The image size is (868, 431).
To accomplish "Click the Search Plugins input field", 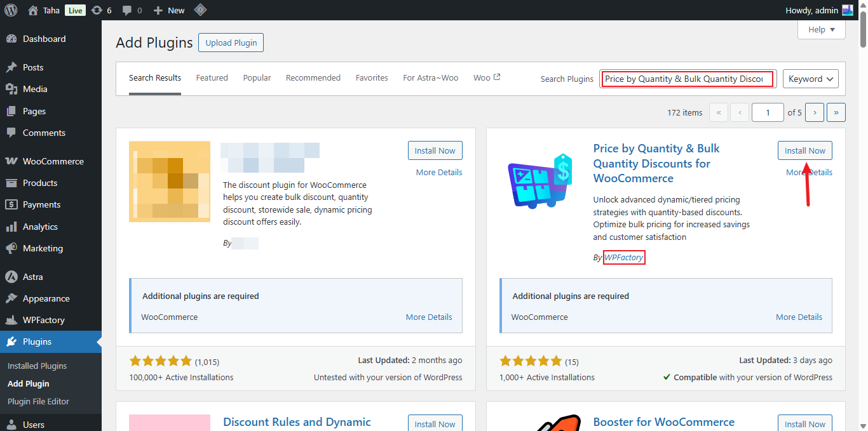I will click(x=688, y=79).
